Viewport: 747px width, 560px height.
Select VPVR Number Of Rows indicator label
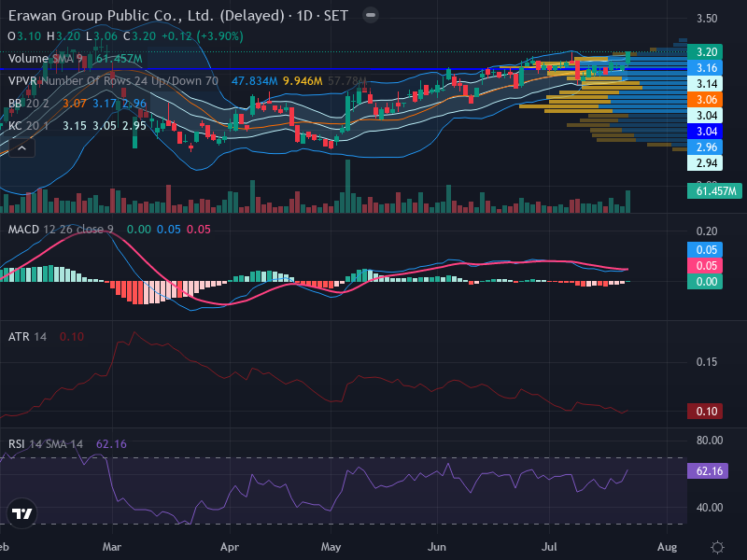click(113, 81)
